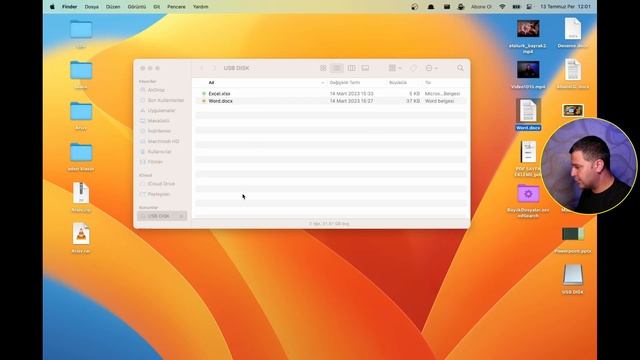Open the Git menu
The image size is (640, 360).
point(157,7)
